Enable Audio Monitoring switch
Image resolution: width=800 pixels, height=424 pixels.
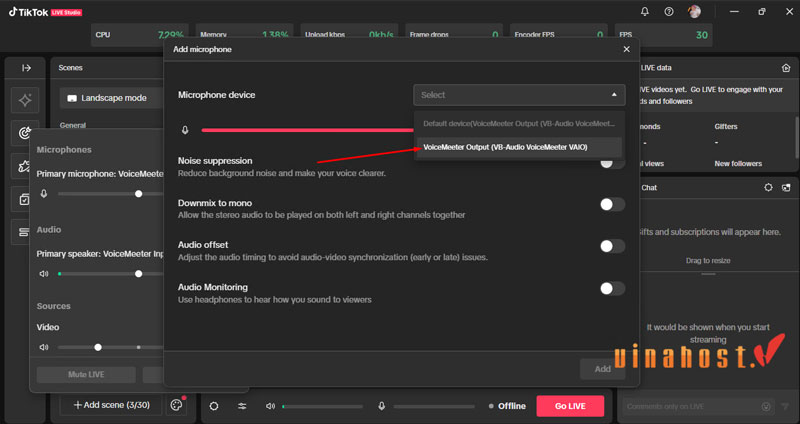click(x=612, y=289)
